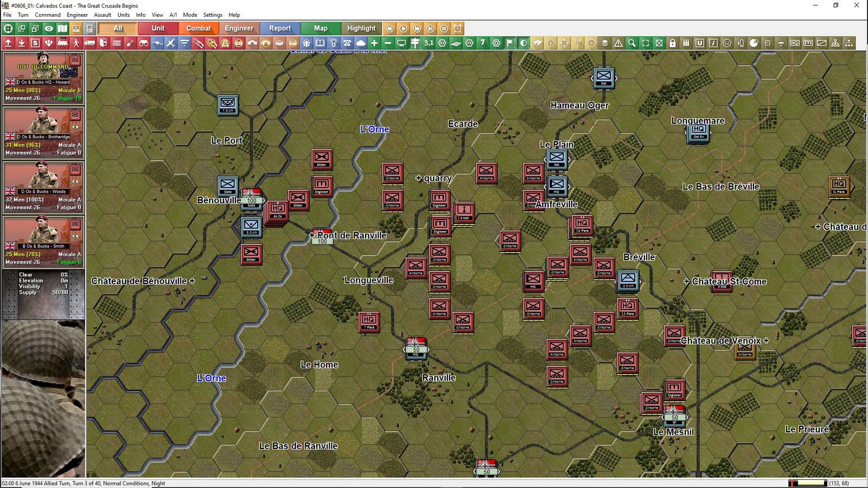Click the medal icon
Image resolution: width=868 pixels, height=488 pixels.
coord(334,43)
